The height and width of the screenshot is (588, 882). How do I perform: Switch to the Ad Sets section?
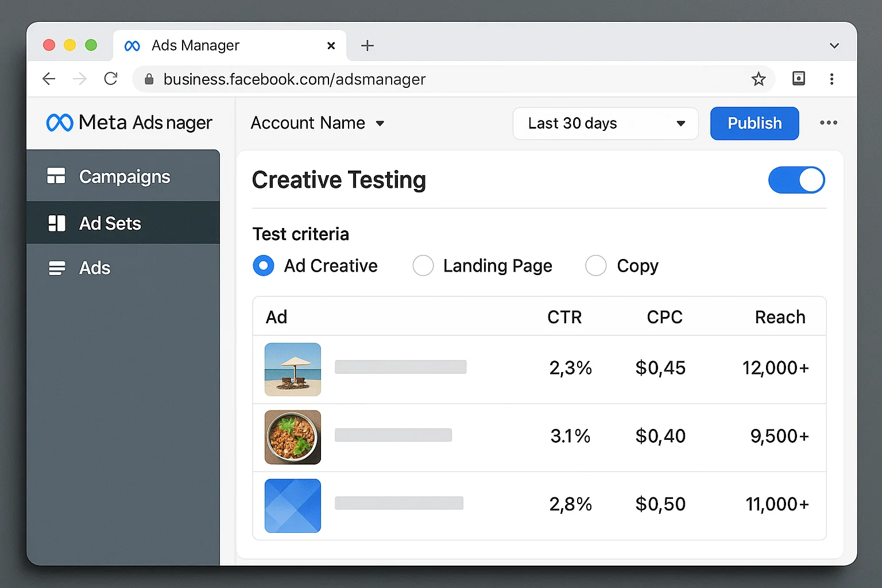pos(109,223)
